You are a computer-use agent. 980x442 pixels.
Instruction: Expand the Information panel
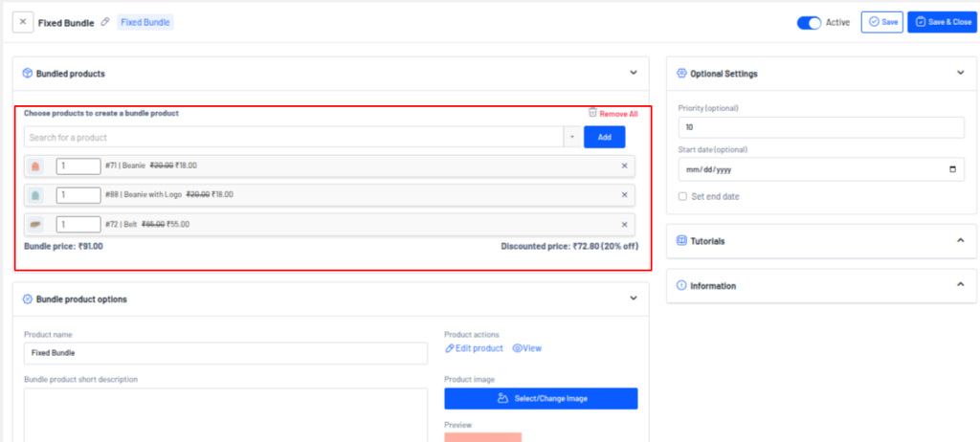tap(960, 285)
